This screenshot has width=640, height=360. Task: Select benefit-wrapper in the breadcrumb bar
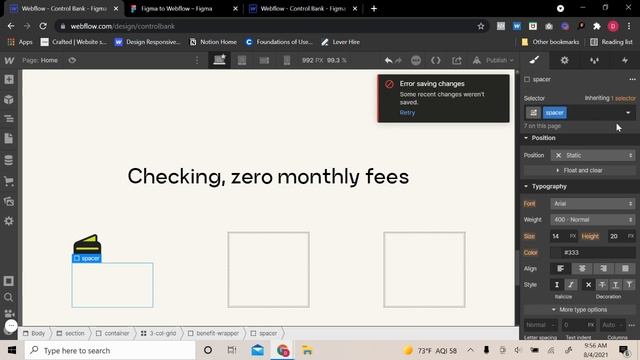213,333
